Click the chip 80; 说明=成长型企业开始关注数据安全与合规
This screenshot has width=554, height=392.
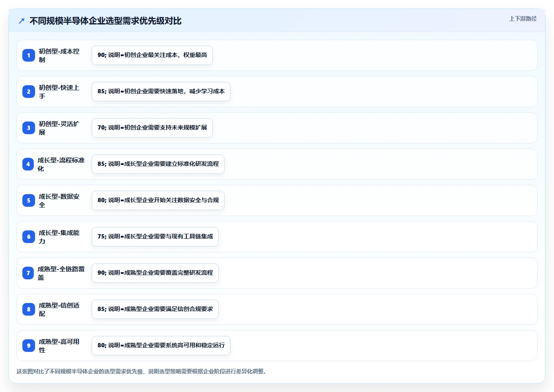158,200
